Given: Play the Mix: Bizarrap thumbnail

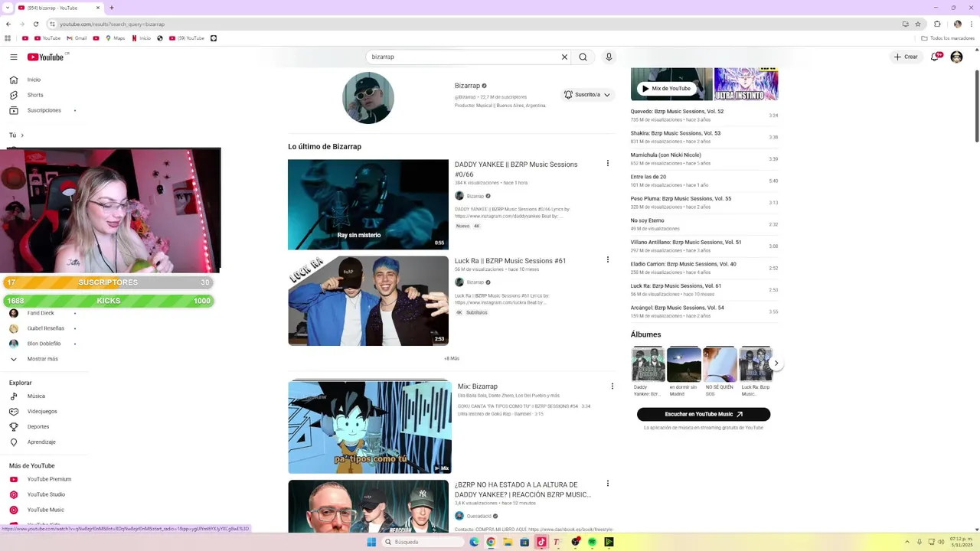Looking at the screenshot, I should click(x=370, y=426).
